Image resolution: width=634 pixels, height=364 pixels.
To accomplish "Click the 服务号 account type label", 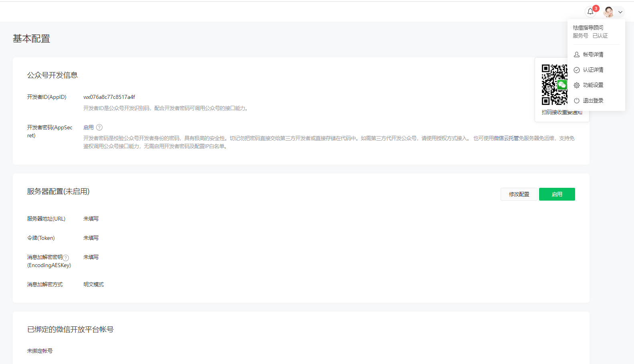I will coord(580,36).
